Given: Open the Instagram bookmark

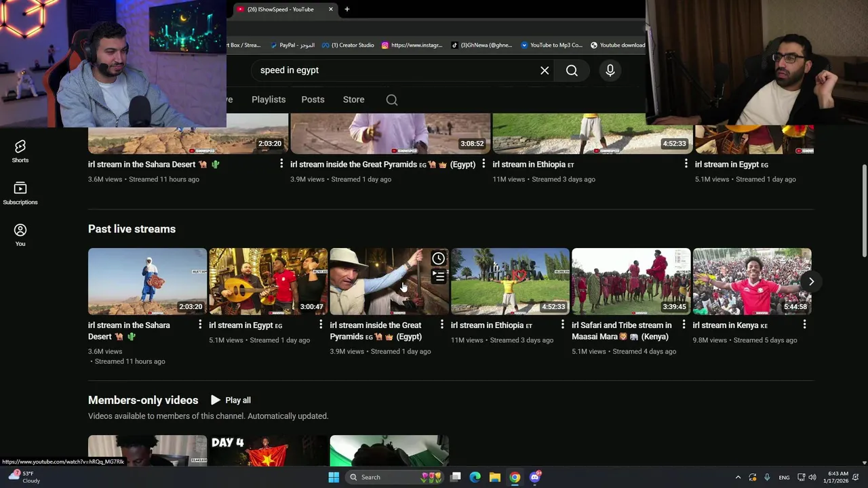Looking at the screenshot, I should pos(412,45).
